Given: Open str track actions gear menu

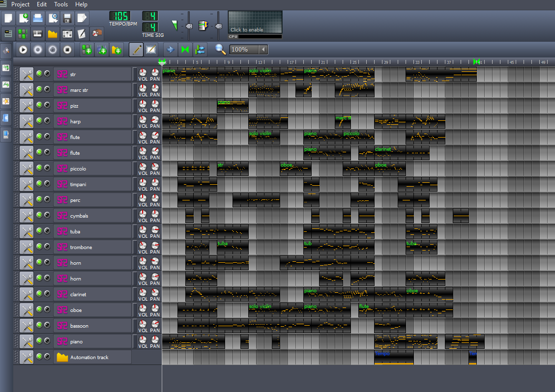Looking at the screenshot, I should [27, 74].
